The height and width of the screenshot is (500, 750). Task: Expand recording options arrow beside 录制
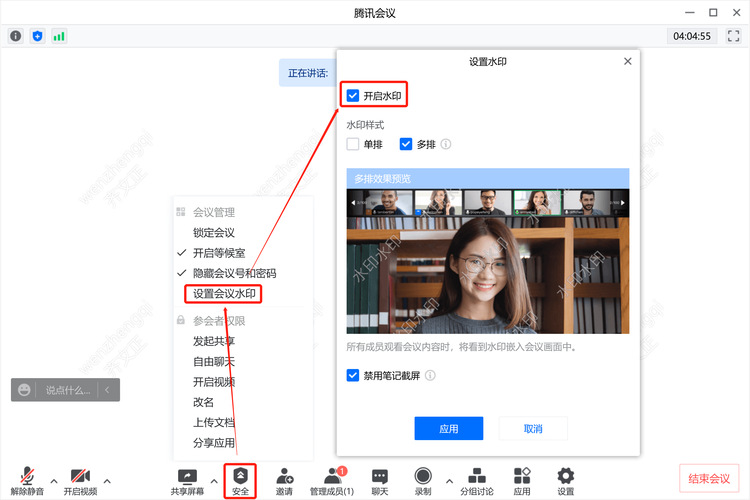coord(449,481)
